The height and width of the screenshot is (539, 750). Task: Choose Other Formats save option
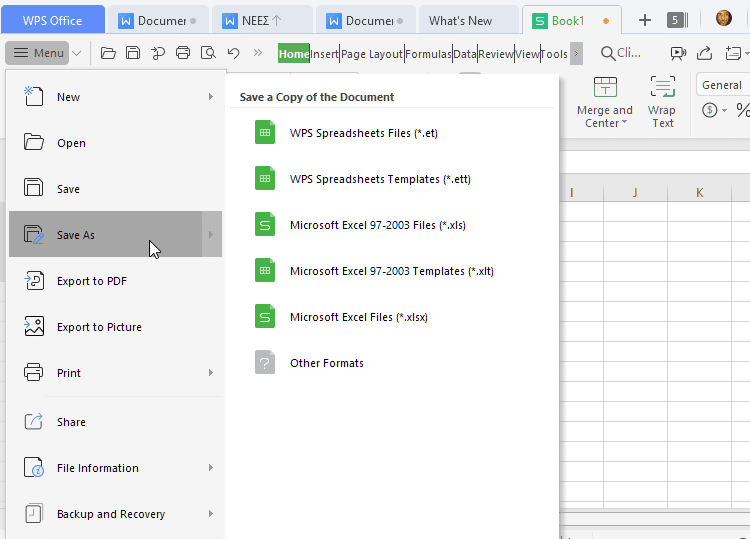pyautogui.click(x=392, y=363)
